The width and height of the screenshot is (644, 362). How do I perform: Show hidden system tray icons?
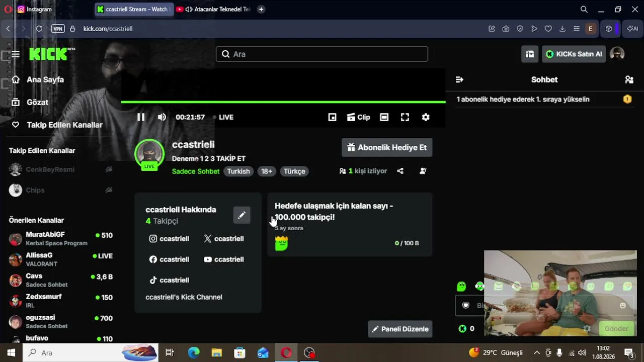point(536,352)
